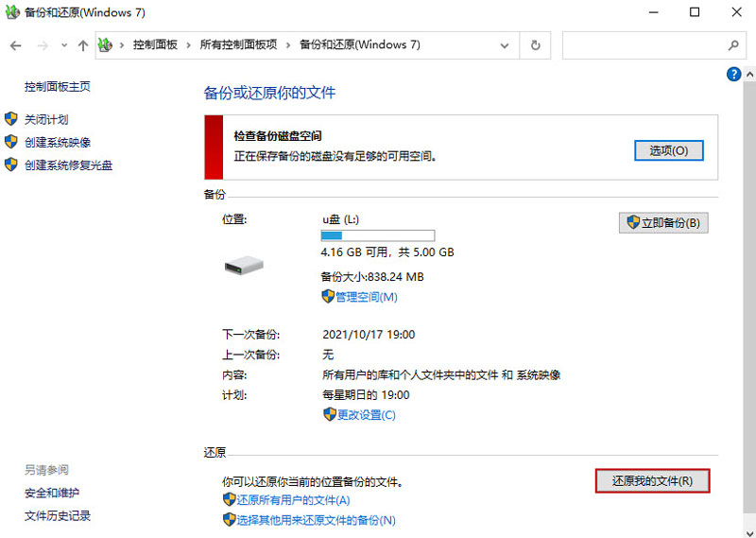This screenshot has height=538, width=756.
Task: Click 关闭计划 in the sidebar
Action: (x=46, y=119)
